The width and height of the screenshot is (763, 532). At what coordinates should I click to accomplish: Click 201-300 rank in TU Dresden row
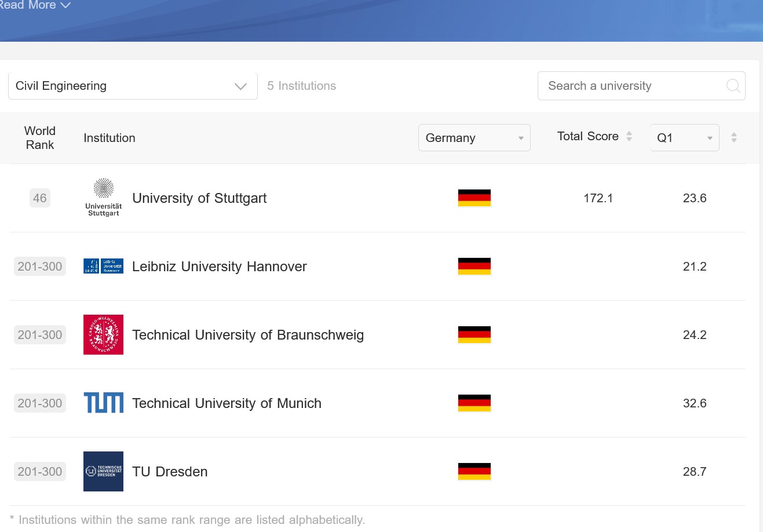pyautogui.click(x=40, y=472)
